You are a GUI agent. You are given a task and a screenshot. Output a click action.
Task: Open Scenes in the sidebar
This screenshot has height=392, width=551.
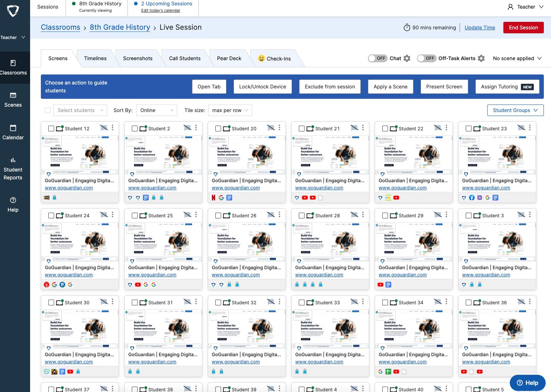point(13,100)
